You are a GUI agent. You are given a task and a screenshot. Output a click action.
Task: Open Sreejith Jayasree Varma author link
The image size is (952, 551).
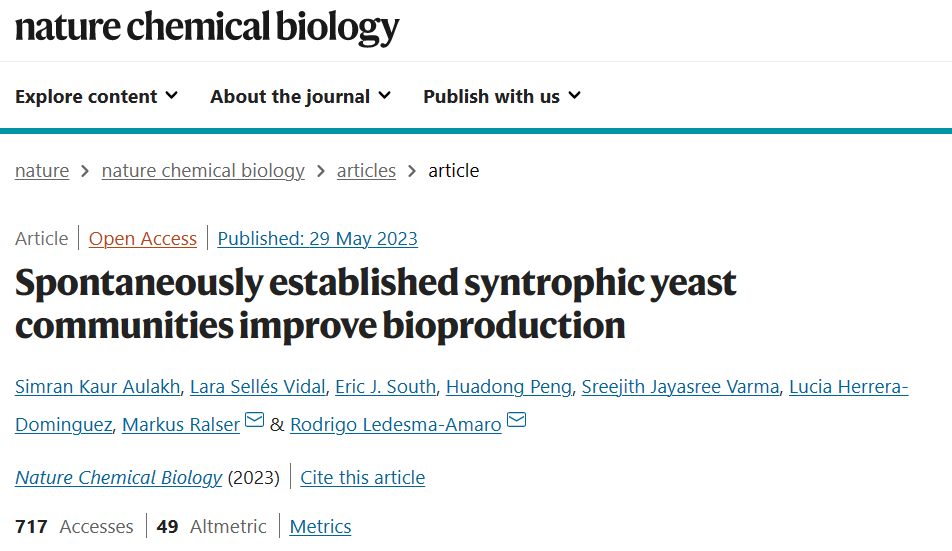[680, 387]
